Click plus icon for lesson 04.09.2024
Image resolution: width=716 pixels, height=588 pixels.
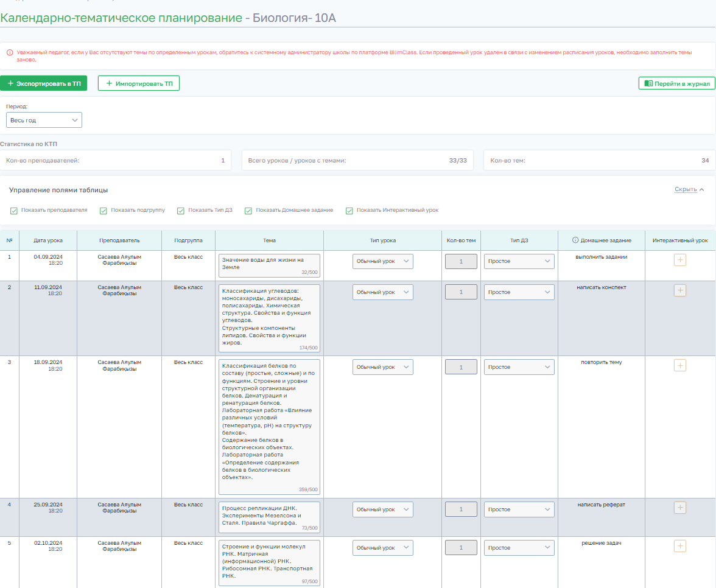[680, 260]
